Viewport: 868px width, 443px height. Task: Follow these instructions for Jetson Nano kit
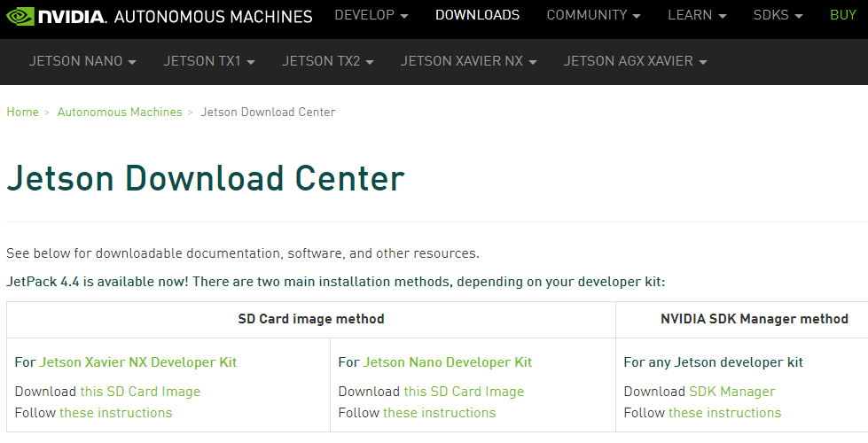[x=440, y=413]
